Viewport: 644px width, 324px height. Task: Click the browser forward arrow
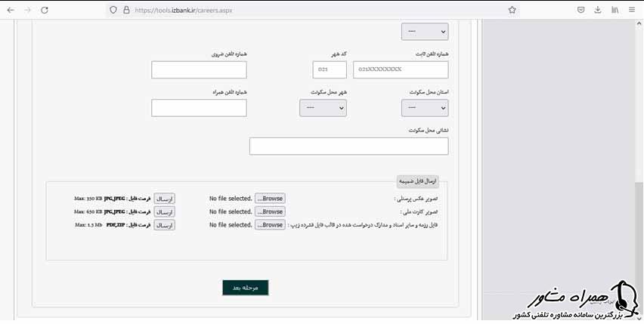tap(27, 11)
